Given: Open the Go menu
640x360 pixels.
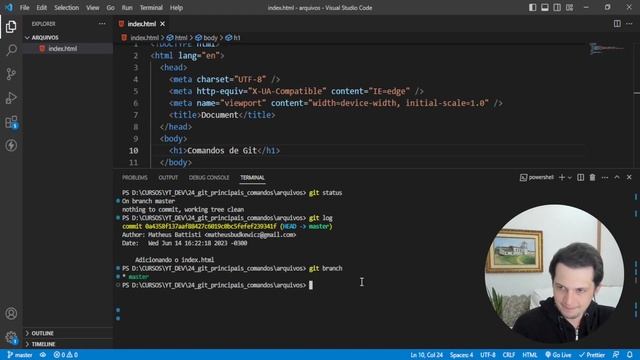Looking at the screenshot, I should (x=111, y=8).
